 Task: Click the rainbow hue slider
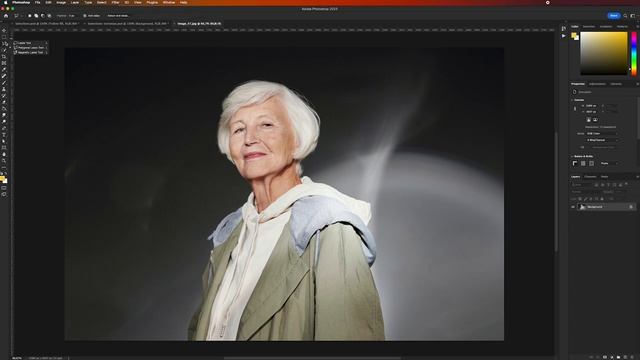click(634, 53)
